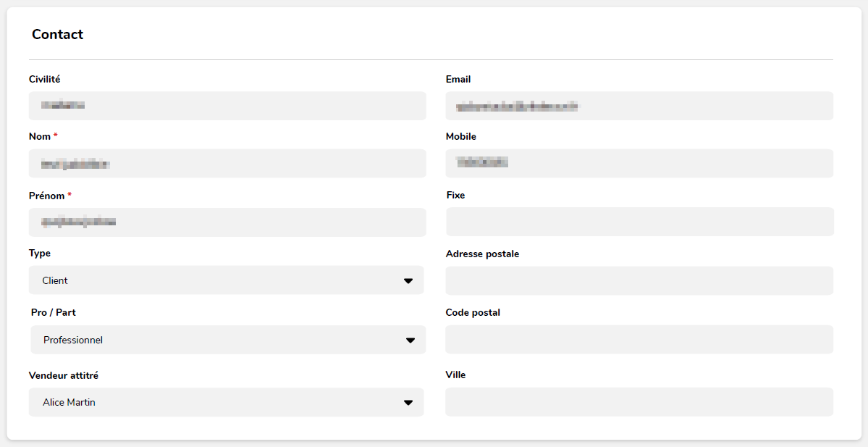
Task: Focus the Nom input field
Action: pos(227,164)
